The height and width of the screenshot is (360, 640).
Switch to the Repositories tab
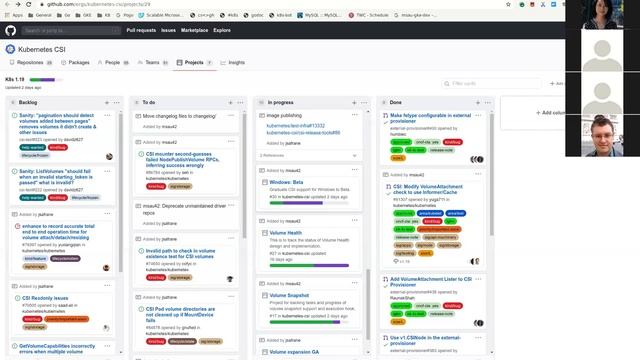pos(31,62)
